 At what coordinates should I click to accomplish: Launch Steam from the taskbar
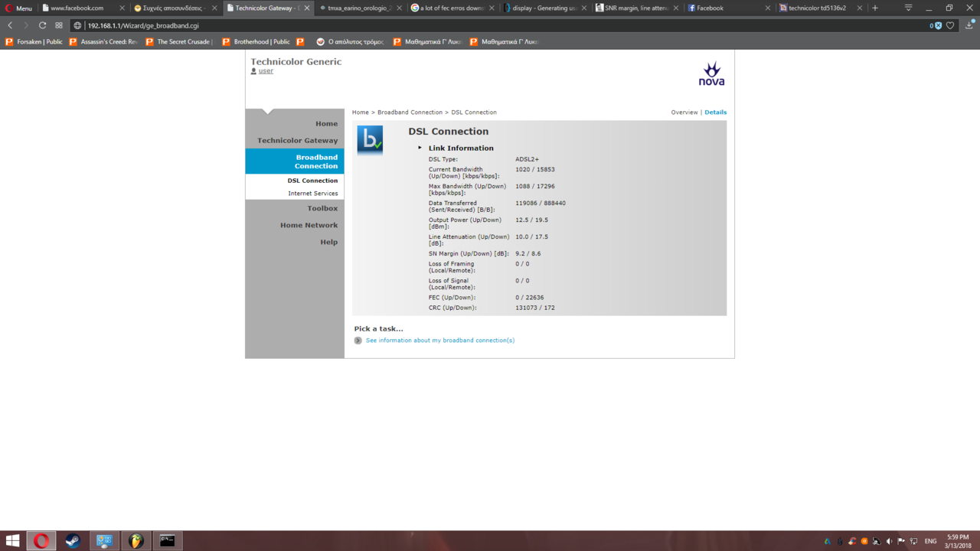(x=73, y=541)
